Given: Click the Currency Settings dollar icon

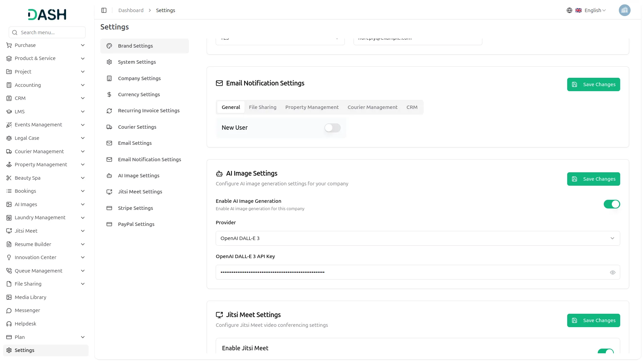Looking at the screenshot, I should (109, 95).
